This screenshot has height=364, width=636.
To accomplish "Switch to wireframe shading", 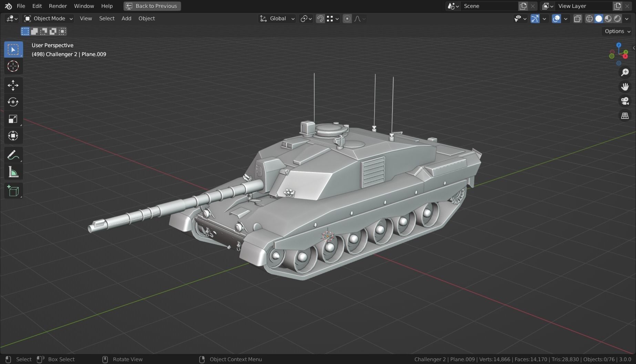I will (589, 19).
